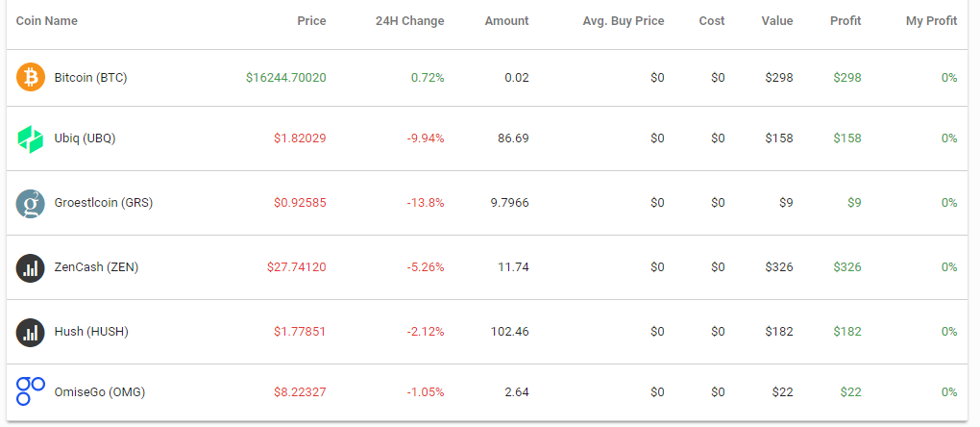Click the orange Bitcoin logo icon
The image size is (980, 427).
point(31,78)
